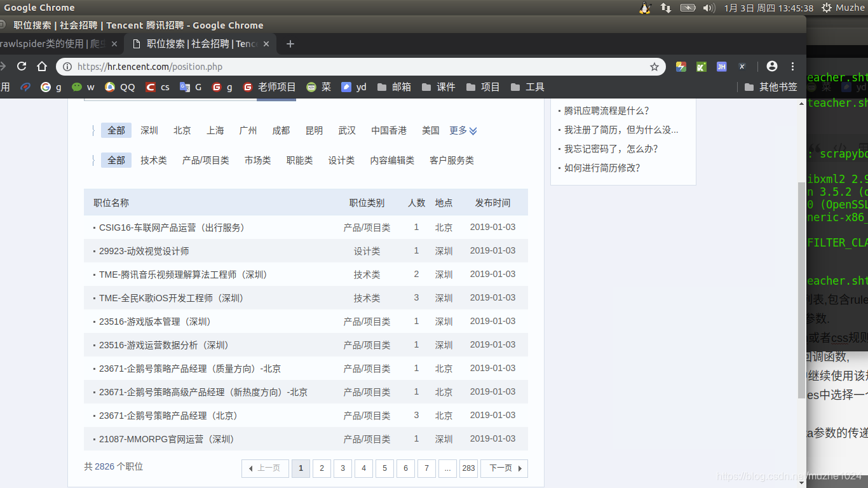Open the Muzhe session menu
The height and width of the screenshot is (488, 868).
tap(843, 8)
